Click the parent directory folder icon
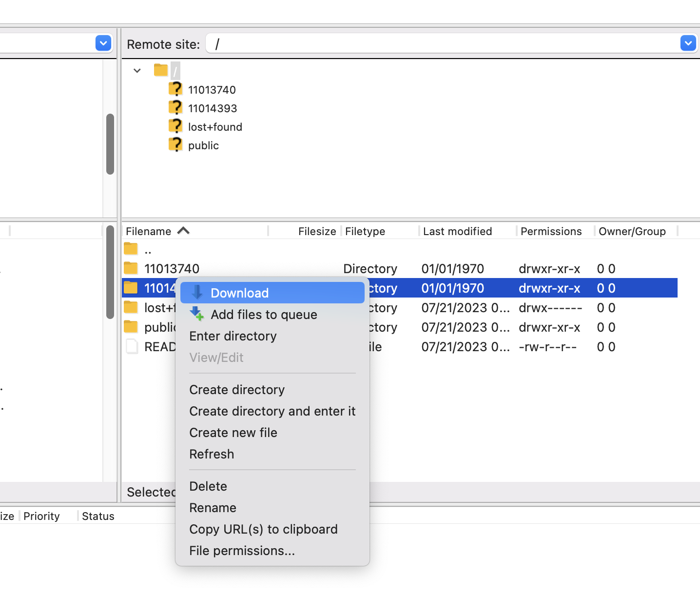This screenshot has height=597, width=700. [x=131, y=249]
